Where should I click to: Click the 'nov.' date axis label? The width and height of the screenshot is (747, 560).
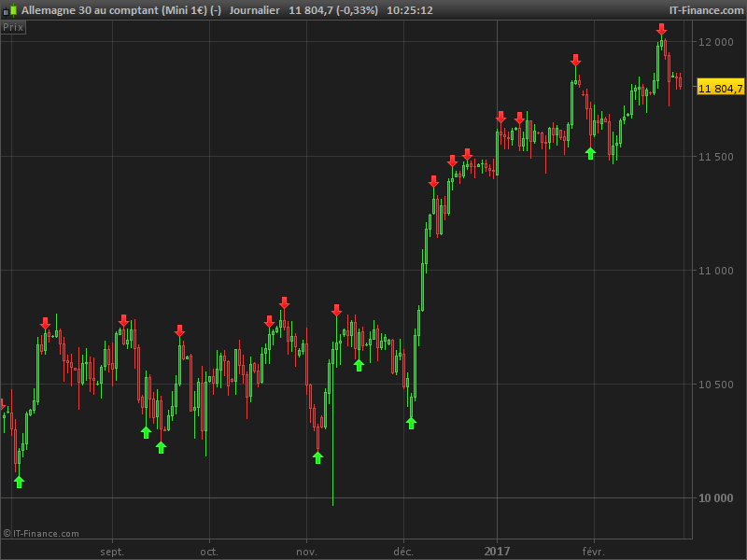coord(306,552)
